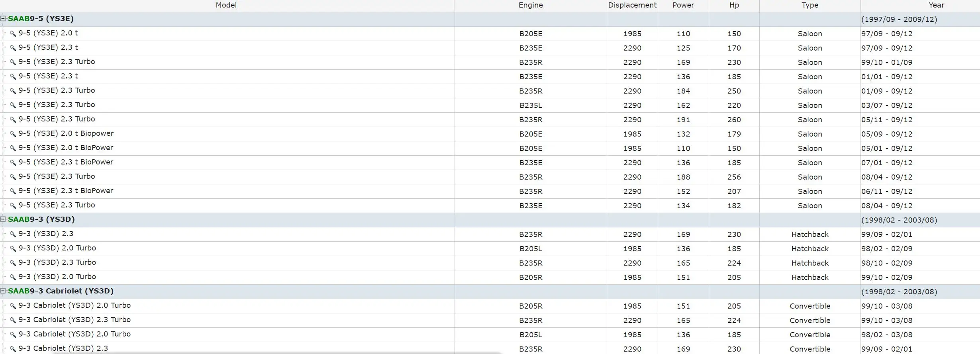This screenshot has height=354, width=980.
Task: Sort by the Power column header
Action: click(683, 5)
